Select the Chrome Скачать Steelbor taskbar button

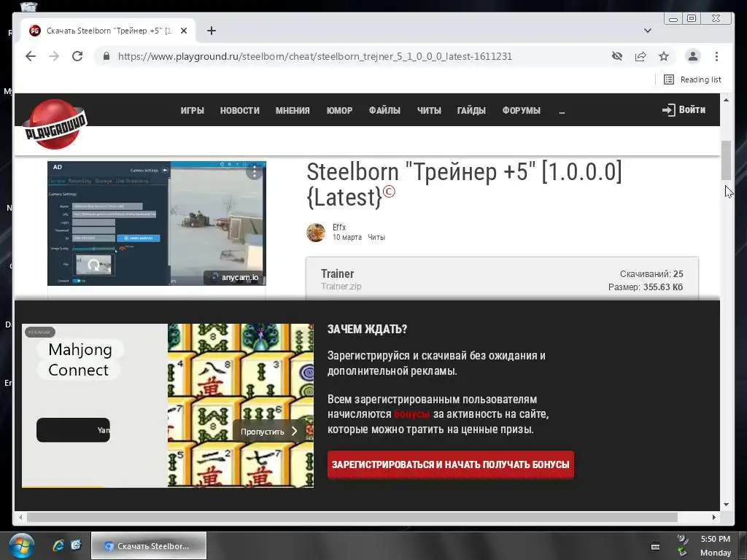[149, 545]
